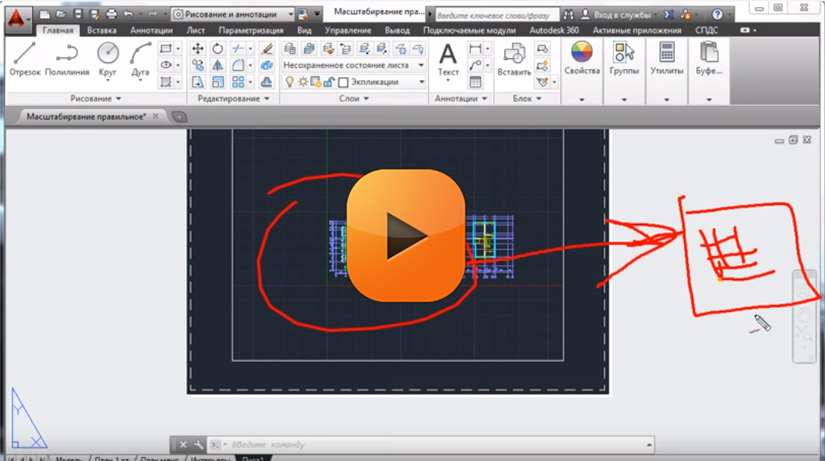The height and width of the screenshot is (461, 825).
Task: Select the Mirror editing tool
Action: 217,65
